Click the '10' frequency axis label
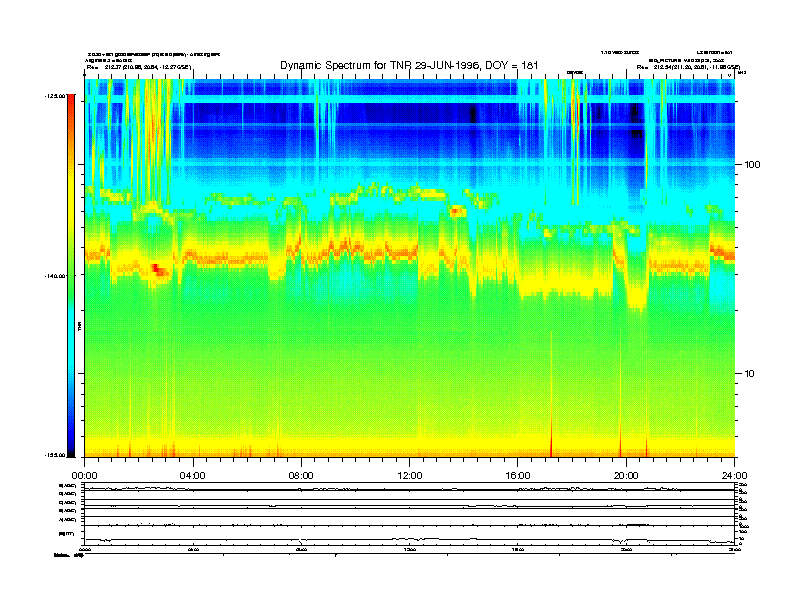Viewport: 792px width, 612px height. (x=750, y=374)
